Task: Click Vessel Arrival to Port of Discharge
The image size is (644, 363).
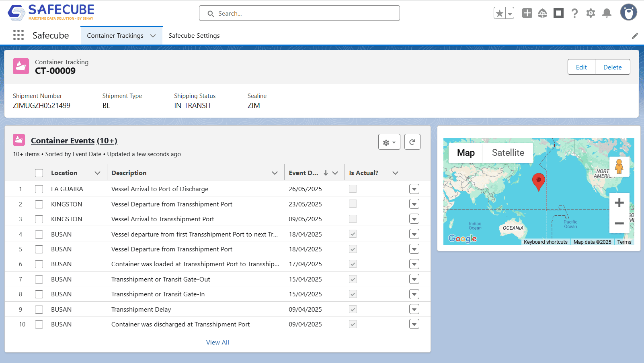Action: (x=160, y=189)
